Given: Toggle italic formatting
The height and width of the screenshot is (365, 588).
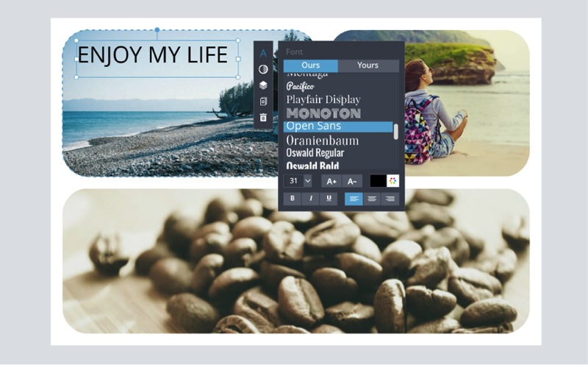Looking at the screenshot, I should [310, 199].
